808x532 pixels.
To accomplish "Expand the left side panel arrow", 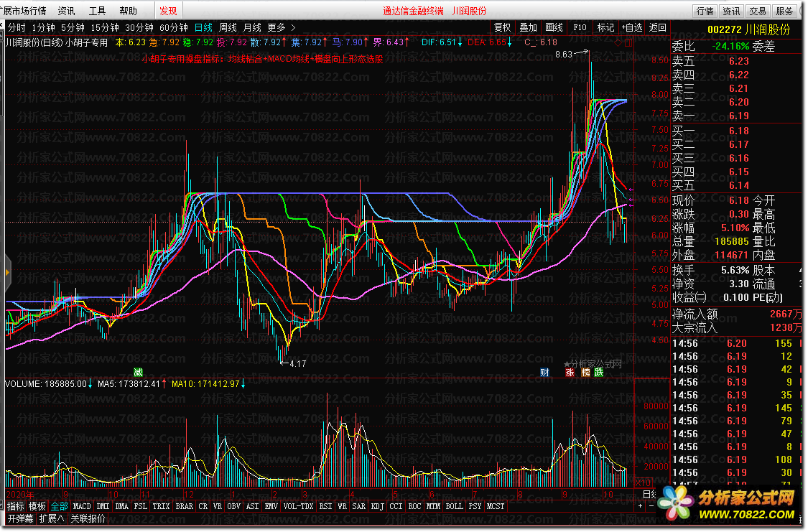I will coord(7,272).
